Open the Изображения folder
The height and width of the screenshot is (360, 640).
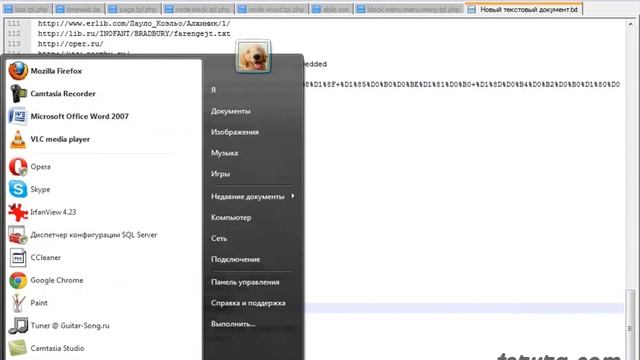(235, 132)
